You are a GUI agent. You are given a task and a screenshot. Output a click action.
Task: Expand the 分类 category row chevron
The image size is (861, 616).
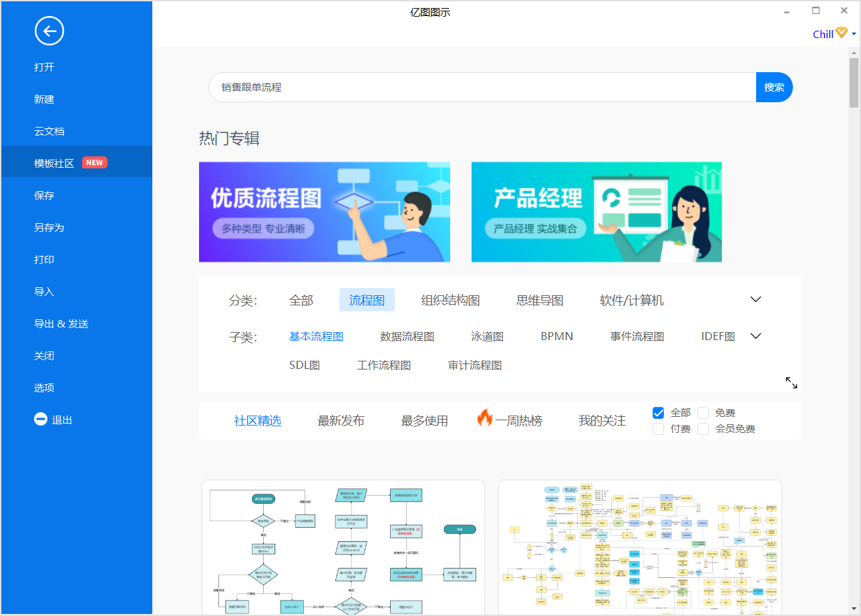pos(755,299)
